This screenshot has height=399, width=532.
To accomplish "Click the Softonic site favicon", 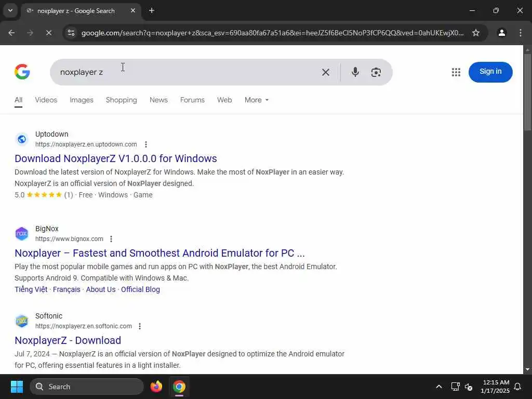I will (x=22, y=321).
